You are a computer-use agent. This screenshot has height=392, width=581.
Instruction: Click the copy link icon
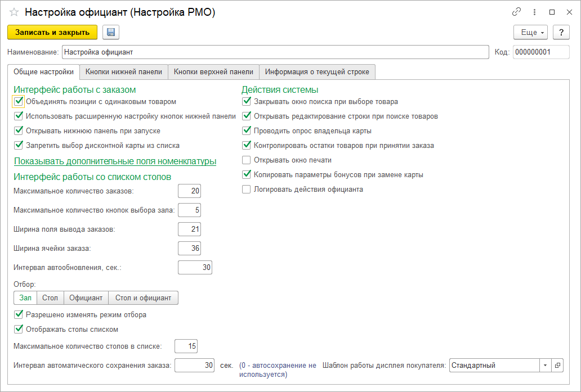tap(516, 12)
